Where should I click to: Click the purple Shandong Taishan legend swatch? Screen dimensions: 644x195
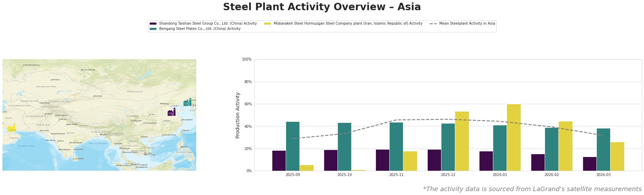pos(153,24)
